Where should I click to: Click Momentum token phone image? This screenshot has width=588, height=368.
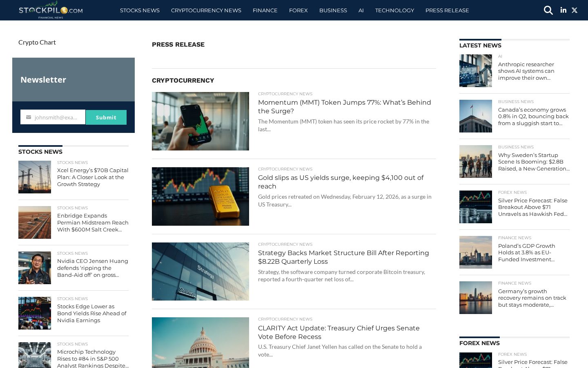200,121
